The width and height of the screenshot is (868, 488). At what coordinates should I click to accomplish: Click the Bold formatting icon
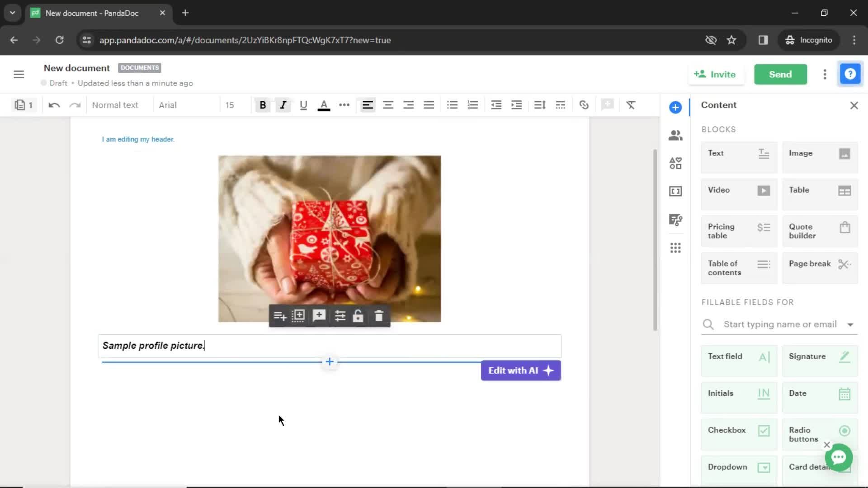[x=264, y=105]
